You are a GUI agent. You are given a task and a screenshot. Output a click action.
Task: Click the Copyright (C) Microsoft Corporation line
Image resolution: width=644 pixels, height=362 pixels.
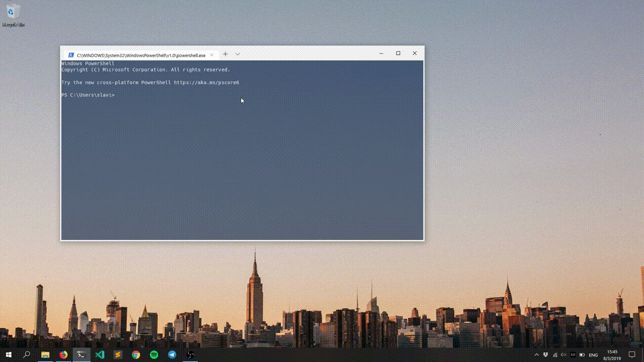(145, 70)
